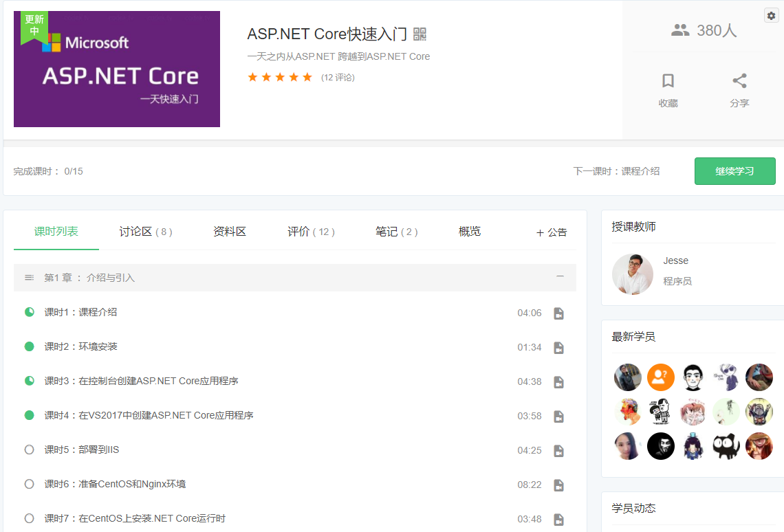
Task: Switch to the 资料区 tab
Action: tap(230, 232)
